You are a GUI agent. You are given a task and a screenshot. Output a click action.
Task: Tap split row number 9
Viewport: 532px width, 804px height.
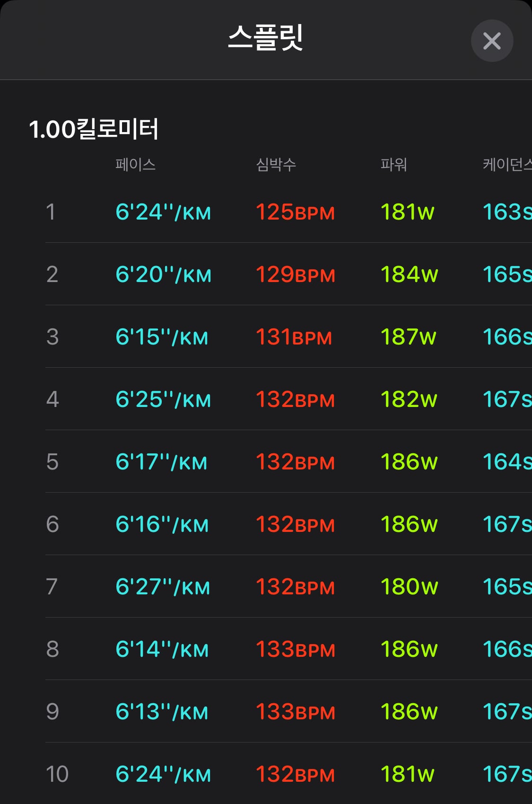pyautogui.click(x=52, y=712)
